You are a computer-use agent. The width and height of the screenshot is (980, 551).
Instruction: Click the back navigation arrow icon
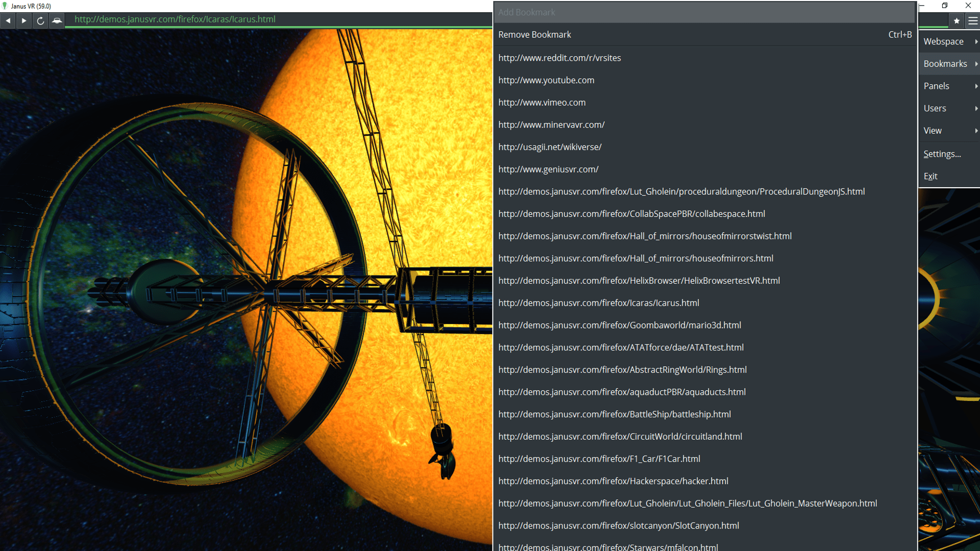pos(8,20)
